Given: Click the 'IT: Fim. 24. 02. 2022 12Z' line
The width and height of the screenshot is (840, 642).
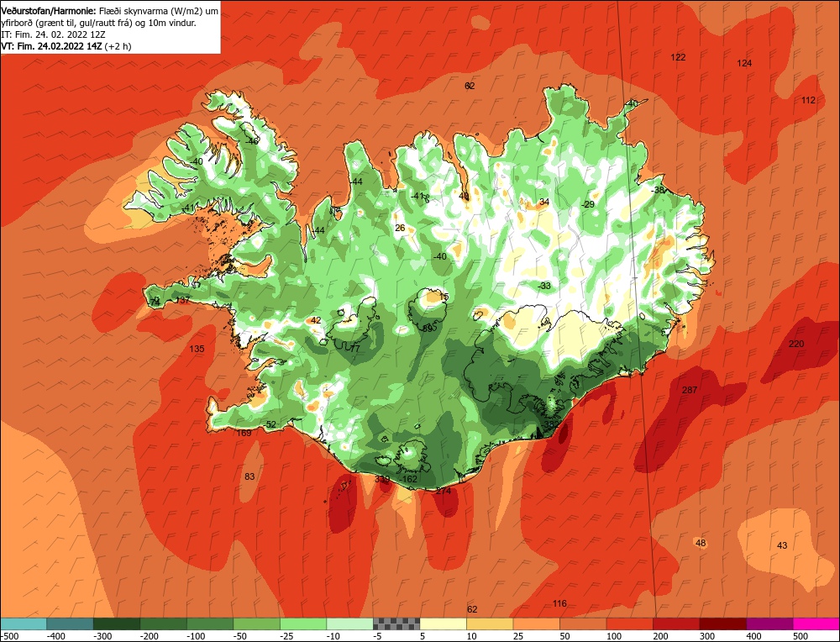Looking at the screenshot, I should tap(53, 34).
